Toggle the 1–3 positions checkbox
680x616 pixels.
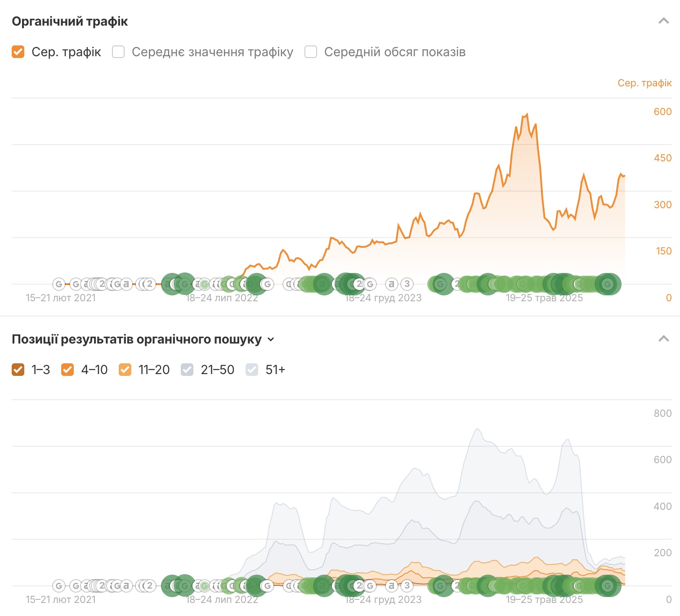pyautogui.click(x=18, y=370)
